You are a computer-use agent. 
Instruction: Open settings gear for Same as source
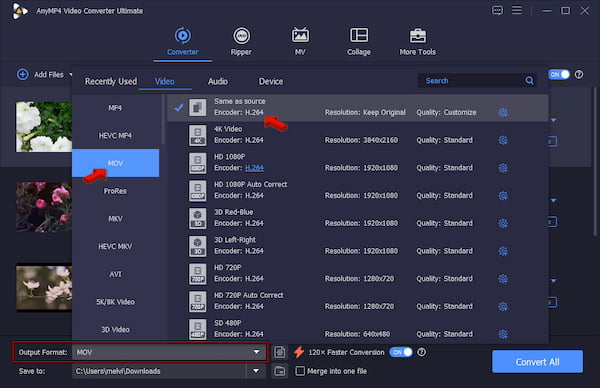tap(503, 112)
